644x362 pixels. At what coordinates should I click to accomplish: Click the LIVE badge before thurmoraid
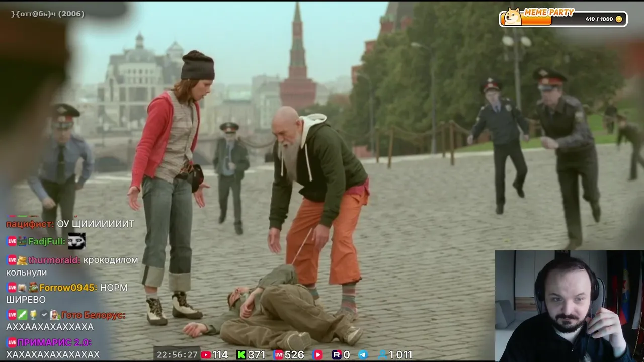[x=12, y=260]
